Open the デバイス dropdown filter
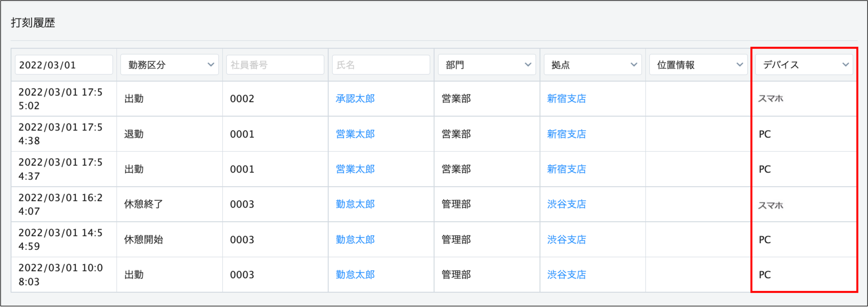Viewport: 868px width, 307px height. point(804,65)
